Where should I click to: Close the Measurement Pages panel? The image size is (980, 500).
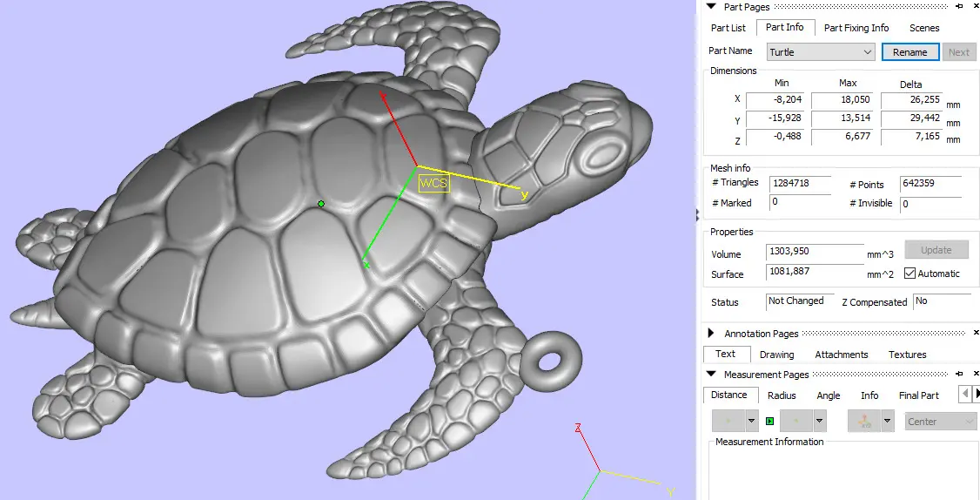pyautogui.click(x=977, y=374)
